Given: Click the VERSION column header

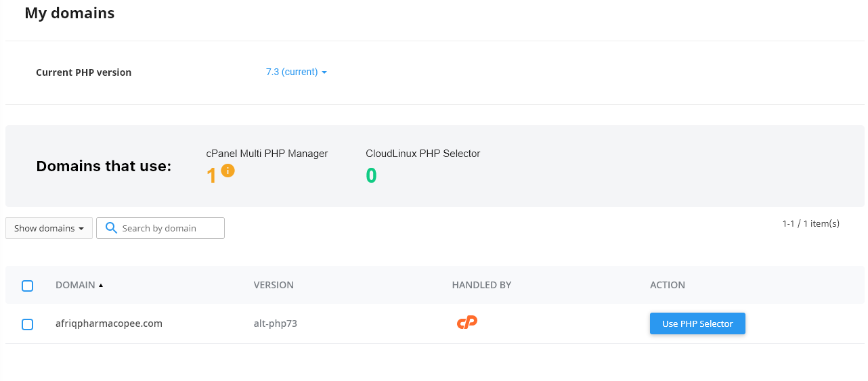Looking at the screenshot, I should click(274, 285).
